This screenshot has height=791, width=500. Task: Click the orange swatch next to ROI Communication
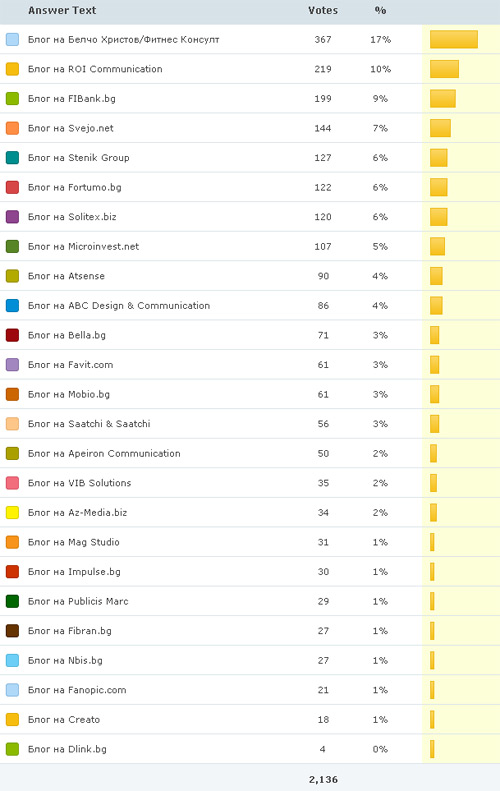click(x=12, y=69)
